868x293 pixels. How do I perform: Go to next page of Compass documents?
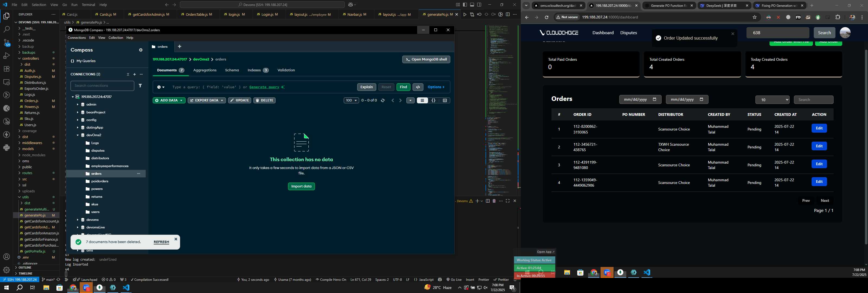coord(400,100)
